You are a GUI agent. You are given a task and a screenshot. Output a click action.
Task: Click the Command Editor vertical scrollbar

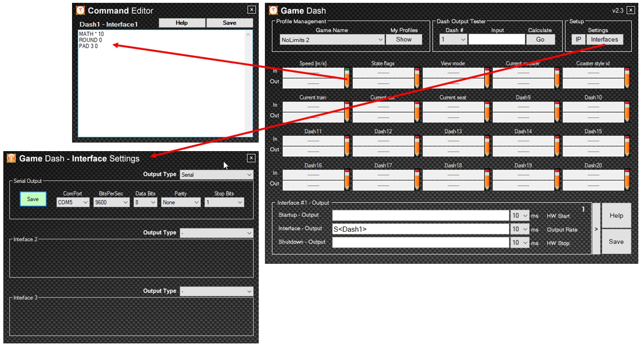tap(248, 83)
